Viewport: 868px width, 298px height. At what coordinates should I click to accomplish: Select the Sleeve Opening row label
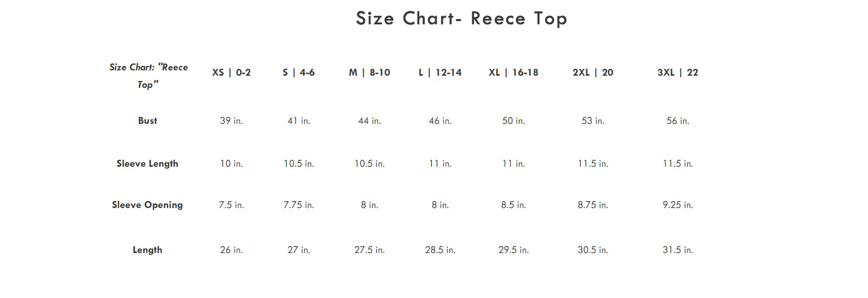click(147, 205)
